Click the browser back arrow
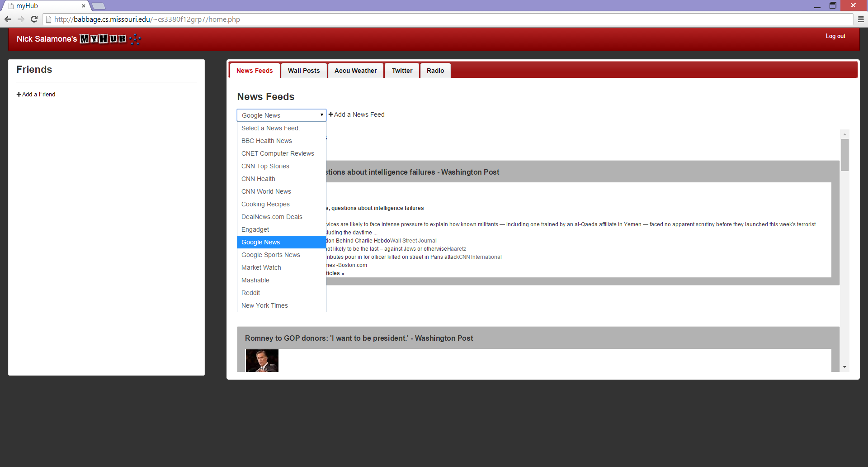 click(8, 19)
